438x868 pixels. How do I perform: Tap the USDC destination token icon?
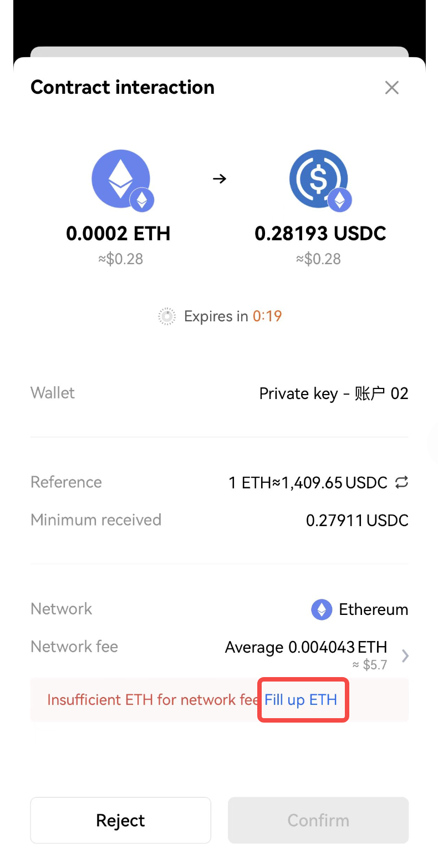click(x=319, y=179)
